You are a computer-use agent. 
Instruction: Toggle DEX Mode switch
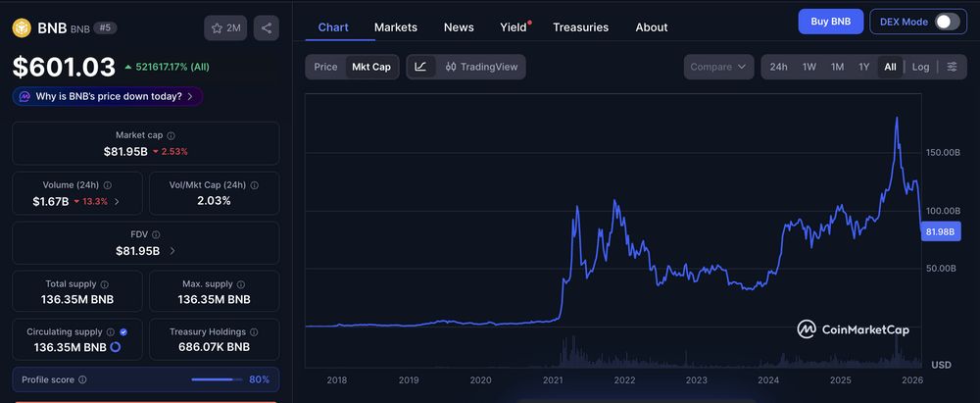pos(947,22)
